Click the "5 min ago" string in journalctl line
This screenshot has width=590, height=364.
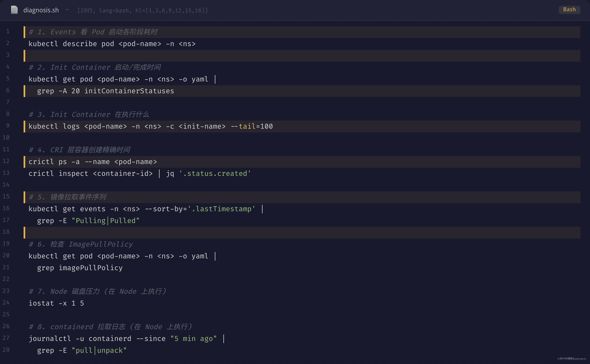coord(194,339)
